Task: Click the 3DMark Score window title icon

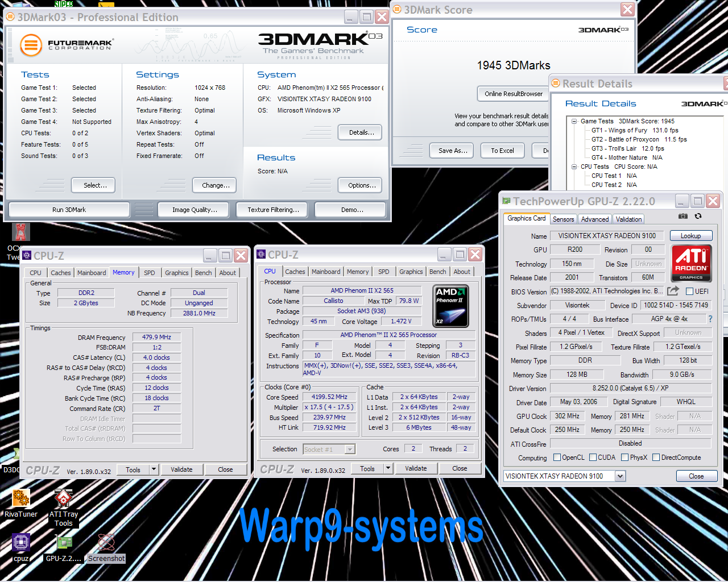Action: tap(398, 10)
